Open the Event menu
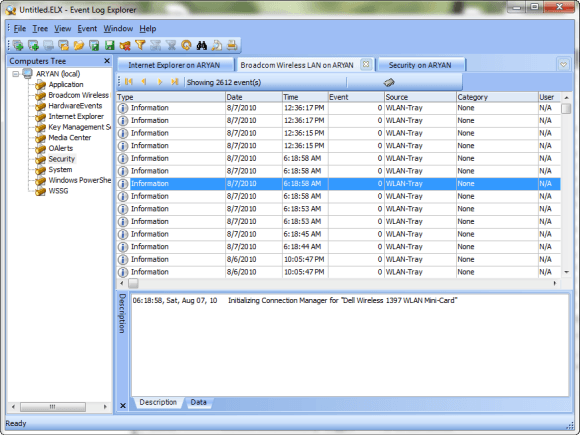This screenshot has height=435, width=580. coord(87,28)
